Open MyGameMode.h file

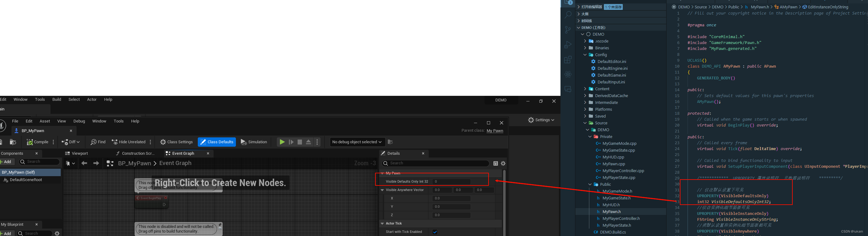(x=617, y=191)
